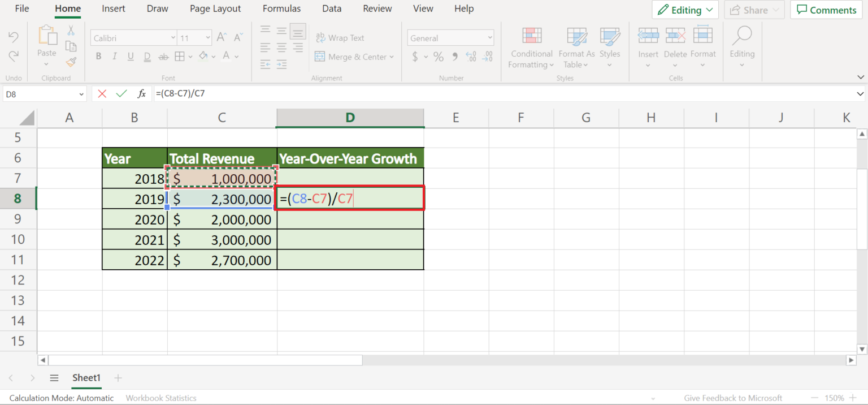
Task: Apply the Percent Style number format
Action: 439,57
